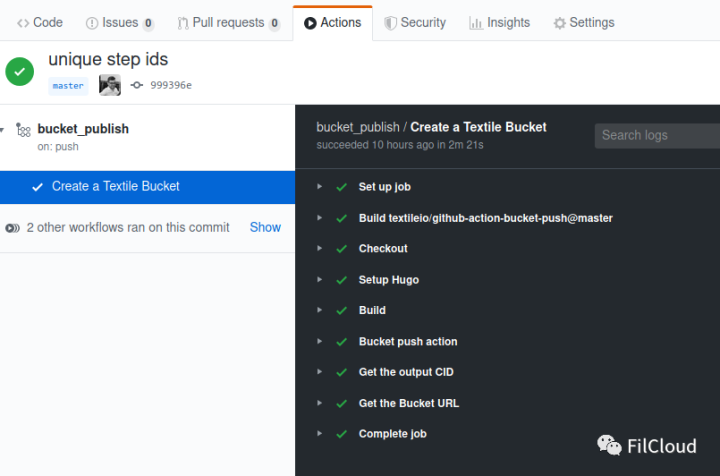Expand the Build textileio/github-action-bucket-push@master step
720x476 pixels.
319,218
